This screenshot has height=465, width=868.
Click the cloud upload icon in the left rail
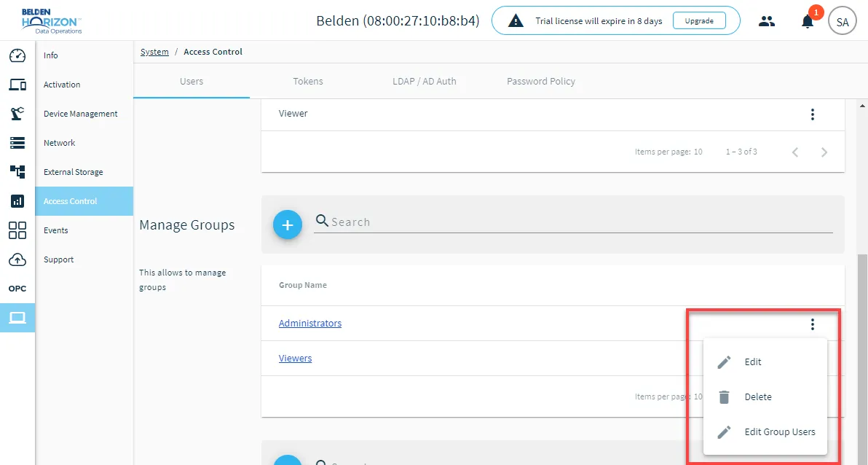click(17, 259)
